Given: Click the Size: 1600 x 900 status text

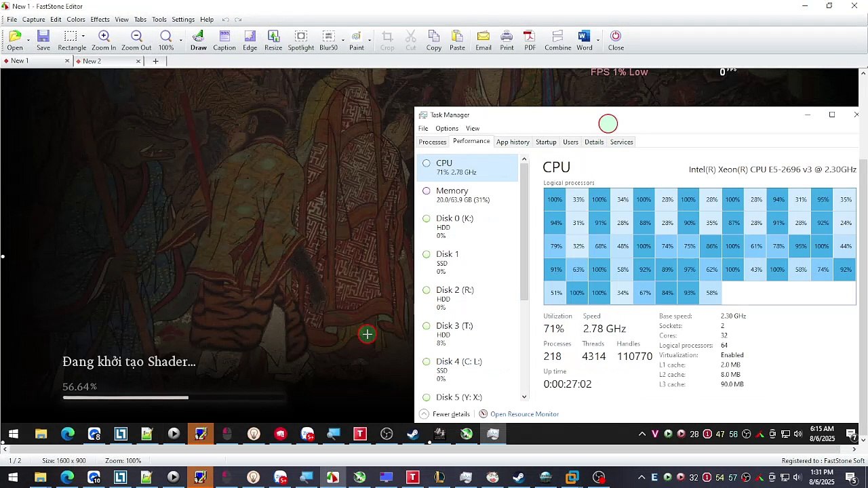Looking at the screenshot, I should [64, 461].
